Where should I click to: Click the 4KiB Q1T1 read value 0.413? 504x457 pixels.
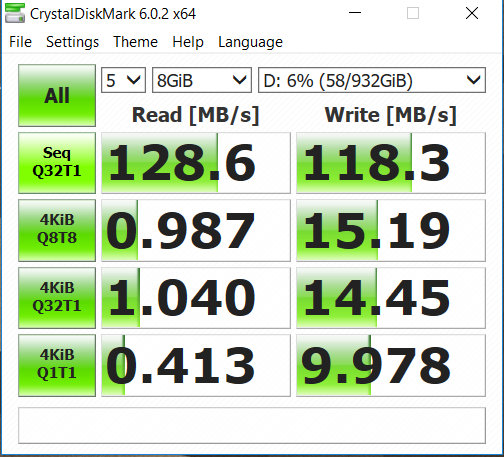click(x=196, y=365)
